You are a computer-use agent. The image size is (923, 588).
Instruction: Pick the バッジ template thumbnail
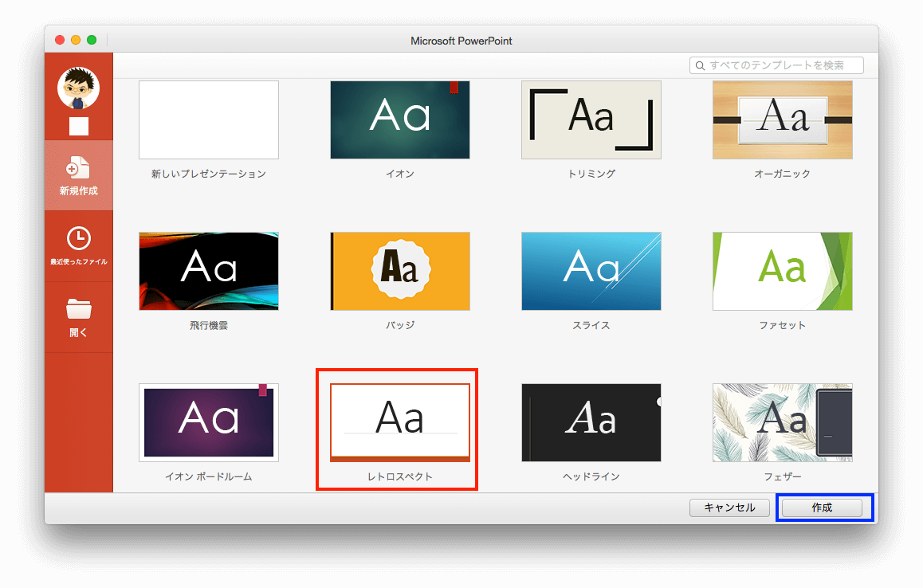click(399, 271)
